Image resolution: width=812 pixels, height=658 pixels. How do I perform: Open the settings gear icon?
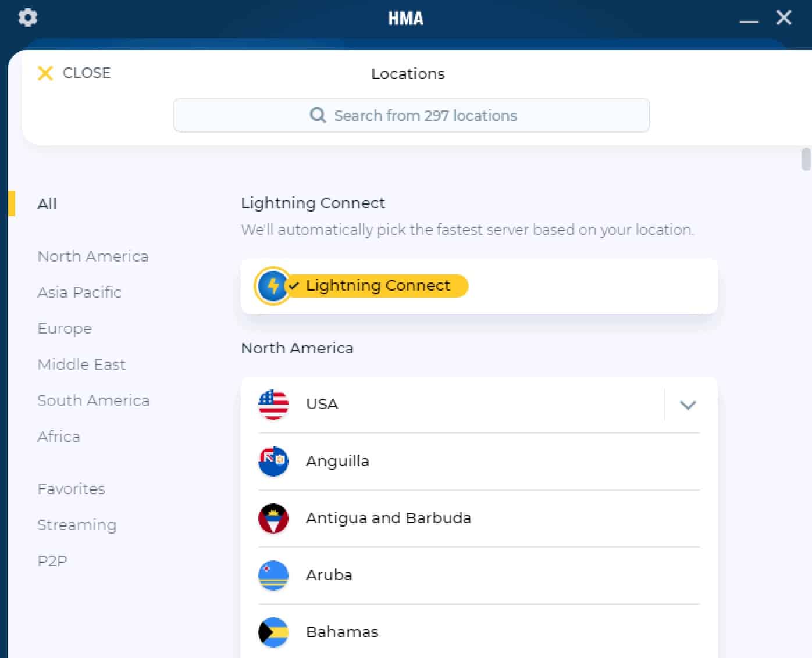tap(27, 17)
